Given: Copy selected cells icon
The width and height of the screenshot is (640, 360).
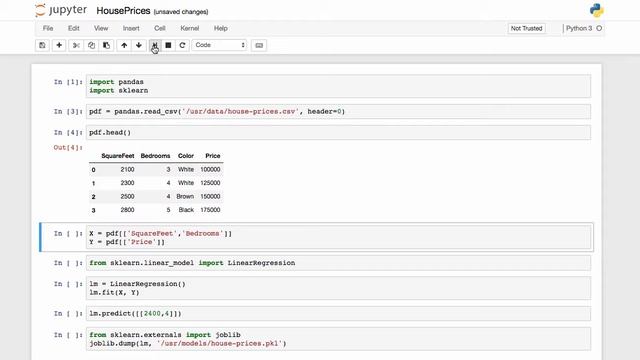Looking at the screenshot, I should pos(91,45).
